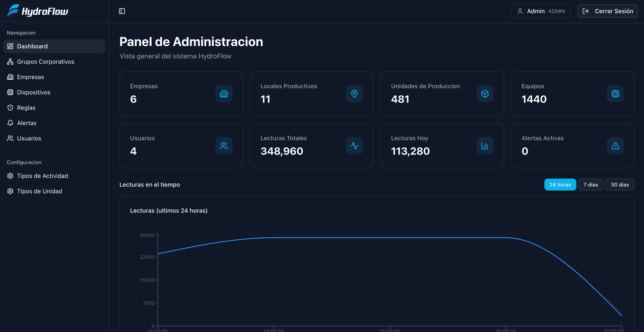
Task: Click the Dashboard grid icon in sidebar
Action: [10, 46]
